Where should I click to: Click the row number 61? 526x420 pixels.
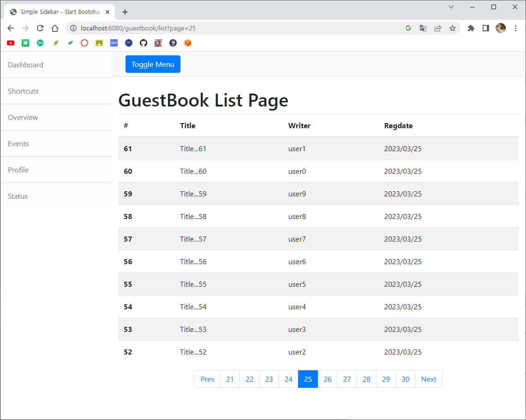tap(128, 148)
